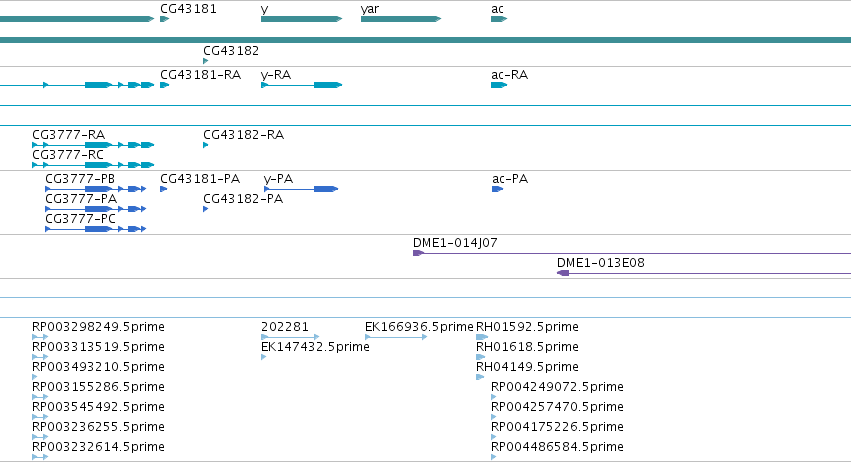The image size is (851, 462).
Task: Select the y-PA protein glyph
Action: tap(301, 189)
